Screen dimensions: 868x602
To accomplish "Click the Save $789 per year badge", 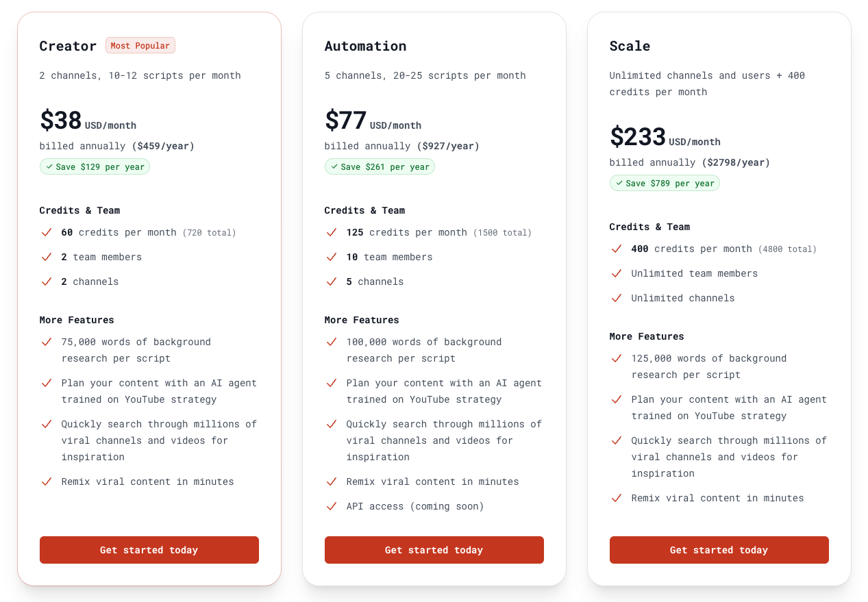I will [665, 184].
